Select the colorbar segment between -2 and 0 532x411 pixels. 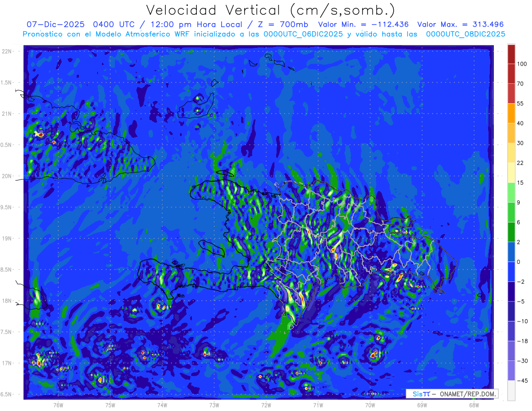(x=511, y=272)
